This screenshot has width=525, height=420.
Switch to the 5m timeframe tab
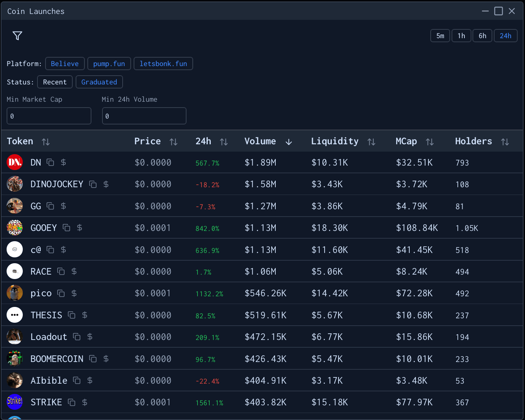[440, 36]
